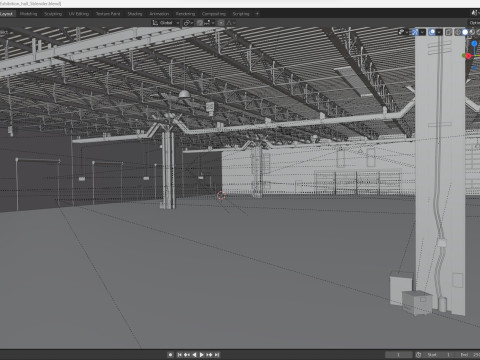This screenshot has width=480, height=360.
Task: Open the Texture Paint workspace
Action: pyautogui.click(x=108, y=14)
